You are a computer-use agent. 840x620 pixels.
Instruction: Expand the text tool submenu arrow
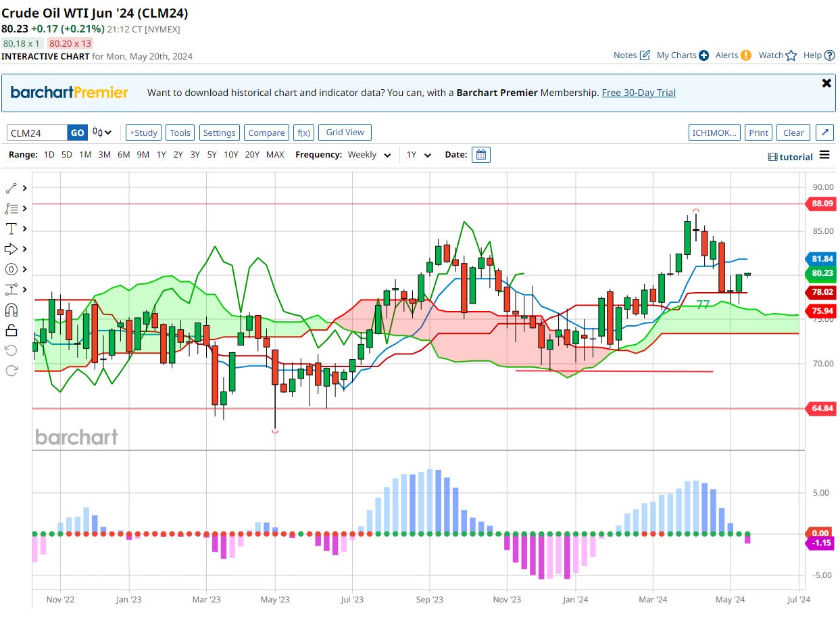[x=25, y=229]
